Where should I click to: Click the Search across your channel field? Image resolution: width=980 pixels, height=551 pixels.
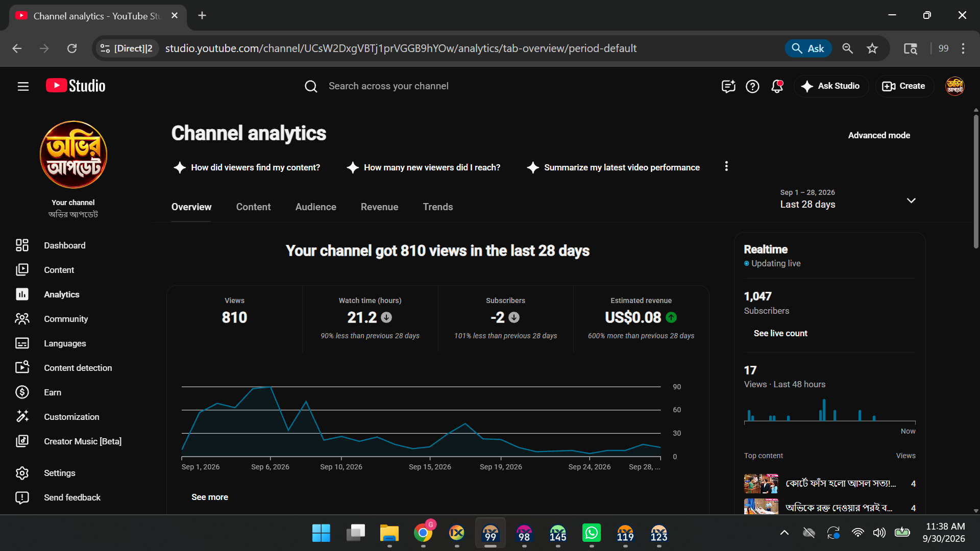click(x=388, y=86)
